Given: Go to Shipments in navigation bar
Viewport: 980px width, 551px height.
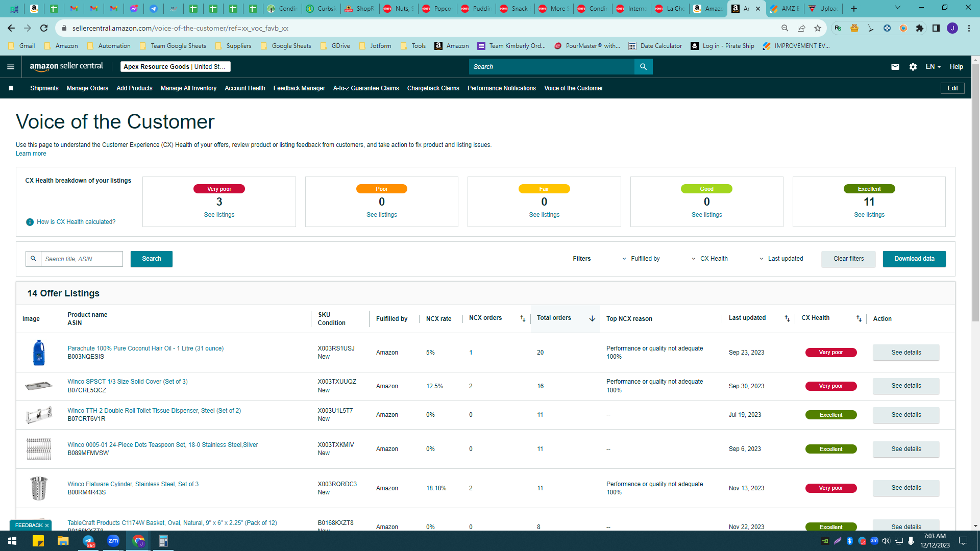Looking at the screenshot, I should (44, 88).
